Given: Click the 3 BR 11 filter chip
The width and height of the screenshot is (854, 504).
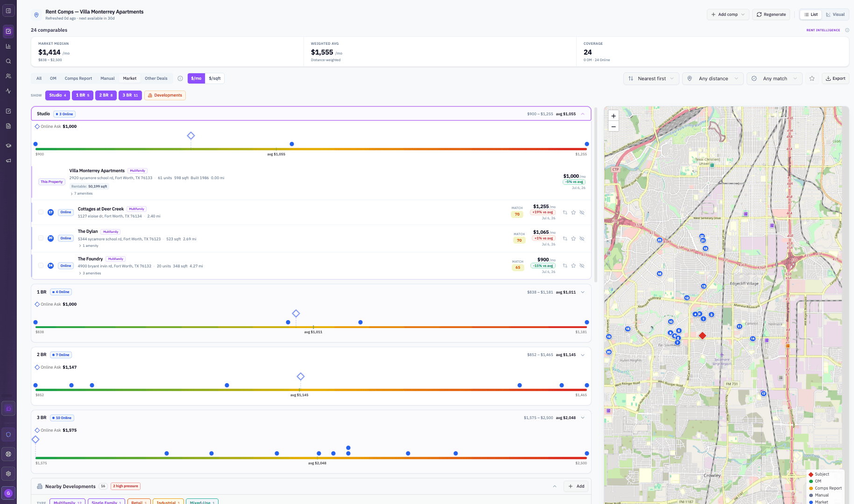Looking at the screenshot, I should point(130,95).
